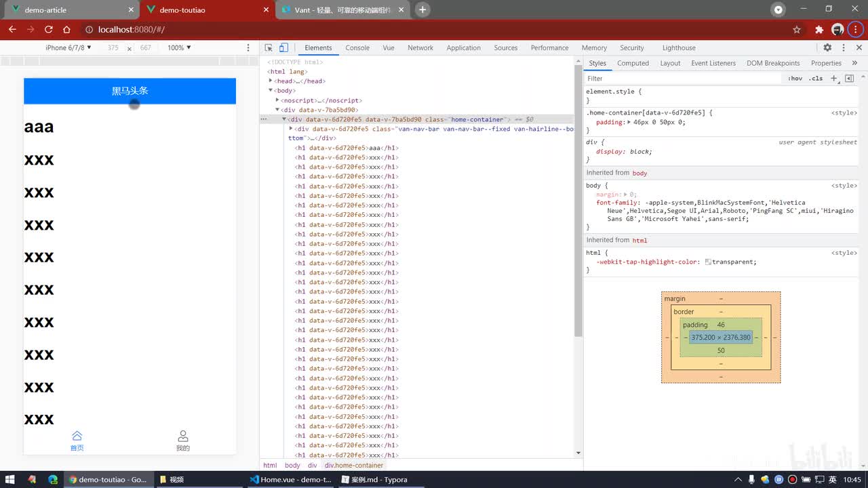Reload the page with the refresh icon
This screenshot has height=488, width=868.
pos(49,30)
